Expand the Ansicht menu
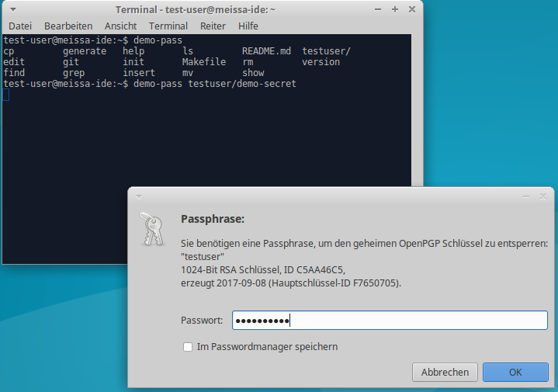558x392 pixels. tap(120, 26)
